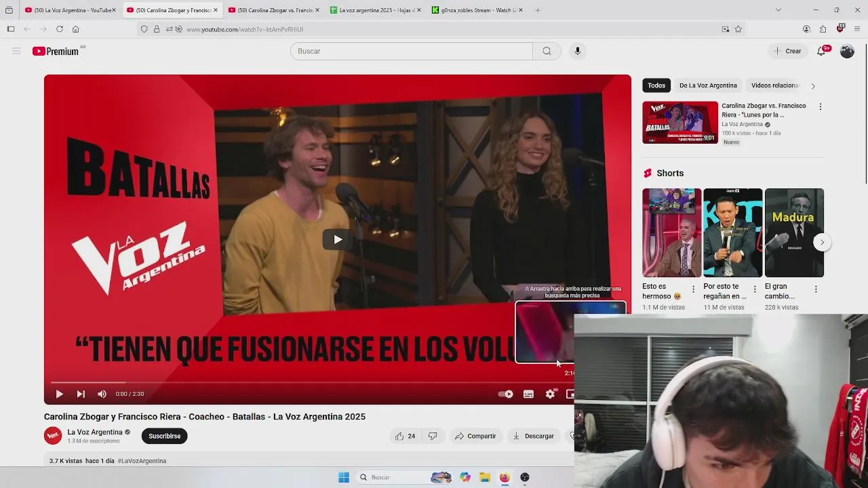Viewport: 868px width, 488px height.
Task: Open video player settings gear
Action: coord(551,394)
